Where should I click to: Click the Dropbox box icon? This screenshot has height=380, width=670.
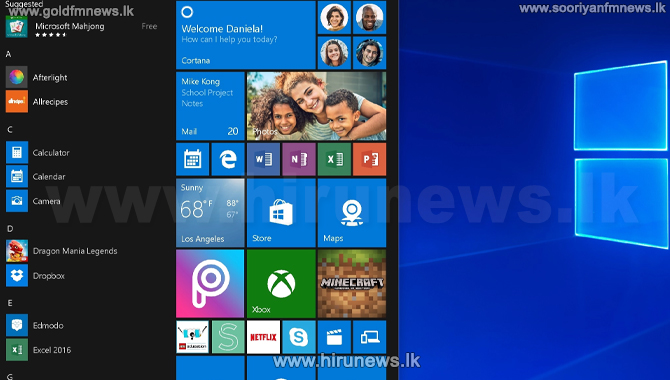click(17, 276)
